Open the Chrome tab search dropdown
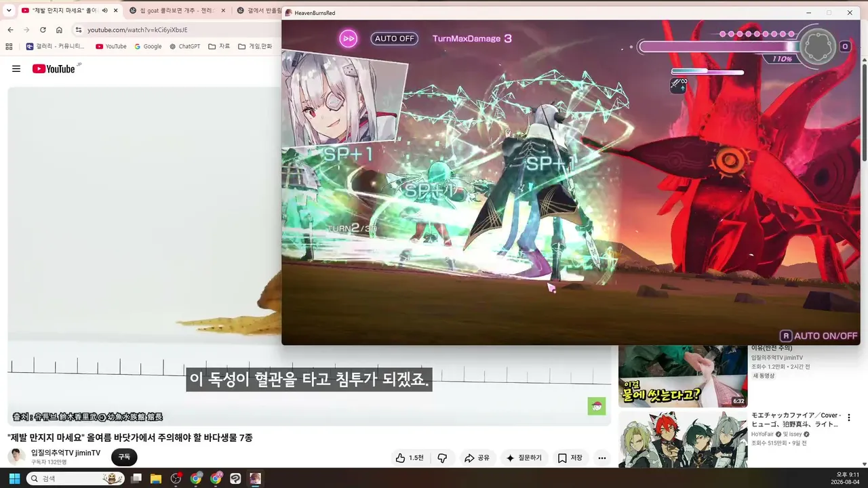868x488 pixels. [x=9, y=11]
